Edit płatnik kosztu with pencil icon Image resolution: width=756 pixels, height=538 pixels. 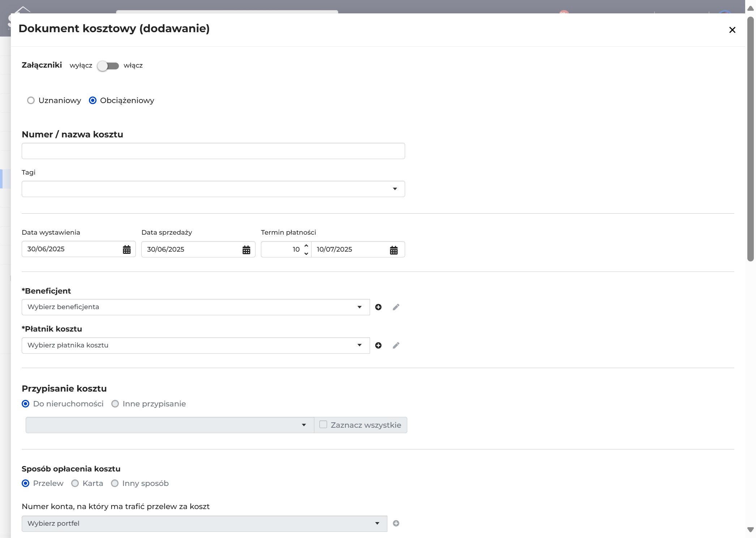point(396,345)
